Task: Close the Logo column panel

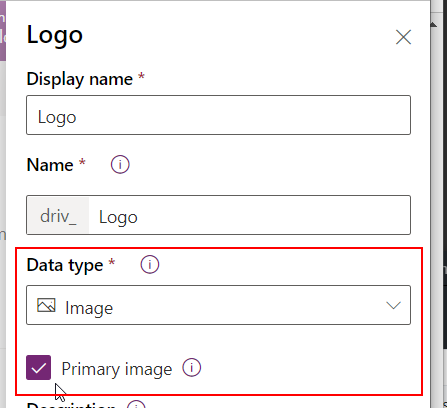Action: (x=403, y=37)
